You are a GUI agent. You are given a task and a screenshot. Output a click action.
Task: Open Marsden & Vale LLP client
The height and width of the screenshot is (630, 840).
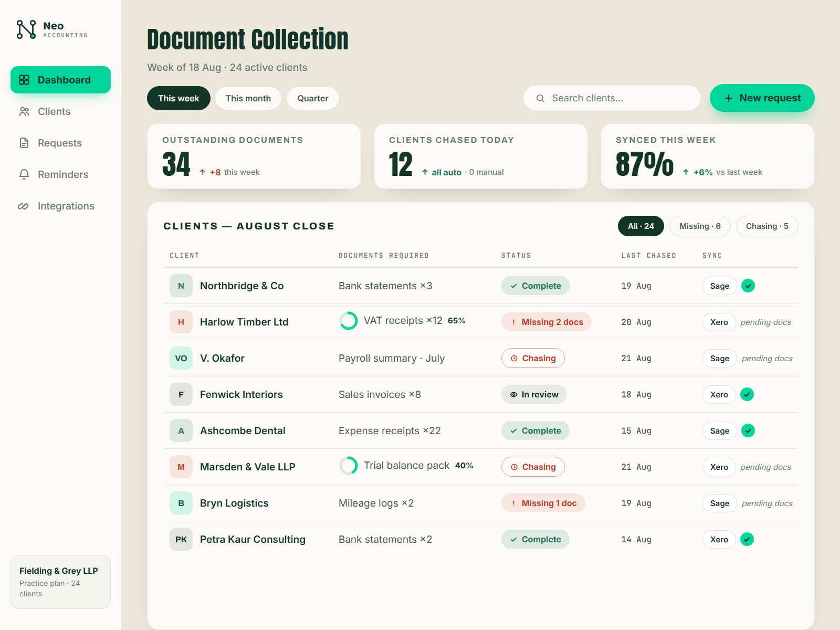coord(248,467)
